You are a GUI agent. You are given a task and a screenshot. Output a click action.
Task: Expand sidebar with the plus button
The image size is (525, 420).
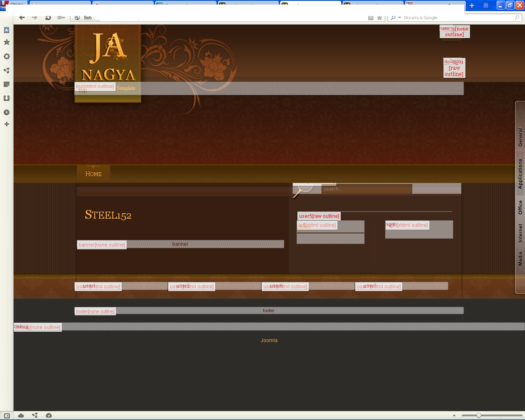[x=7, y=124]
